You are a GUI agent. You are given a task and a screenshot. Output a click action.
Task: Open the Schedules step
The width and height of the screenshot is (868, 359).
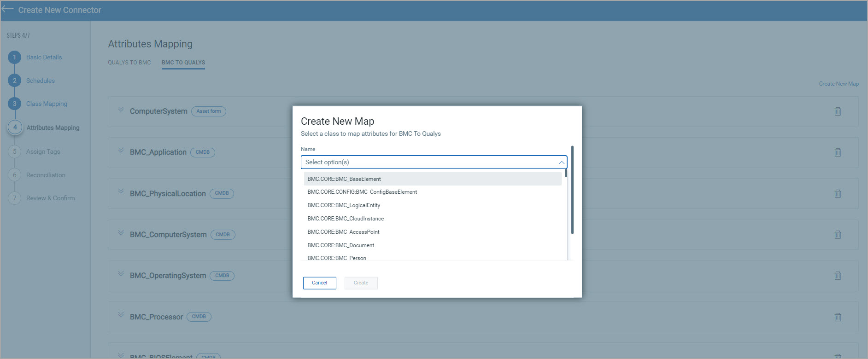click(x=41, y=81)
